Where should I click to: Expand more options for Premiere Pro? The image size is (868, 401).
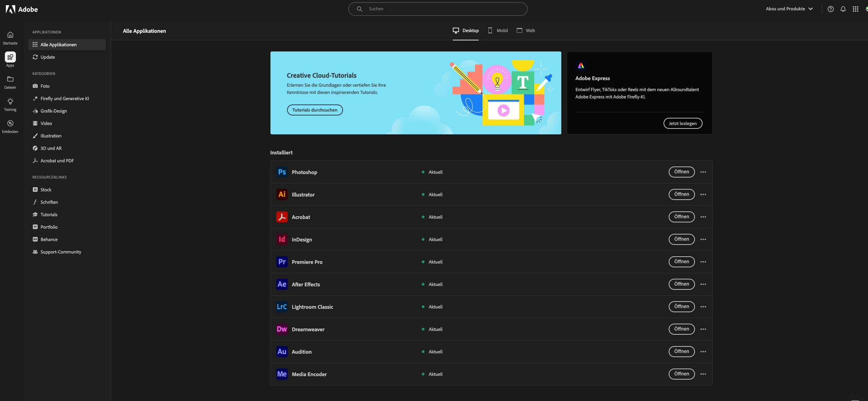pyautogui.click(x=703, y=262)
